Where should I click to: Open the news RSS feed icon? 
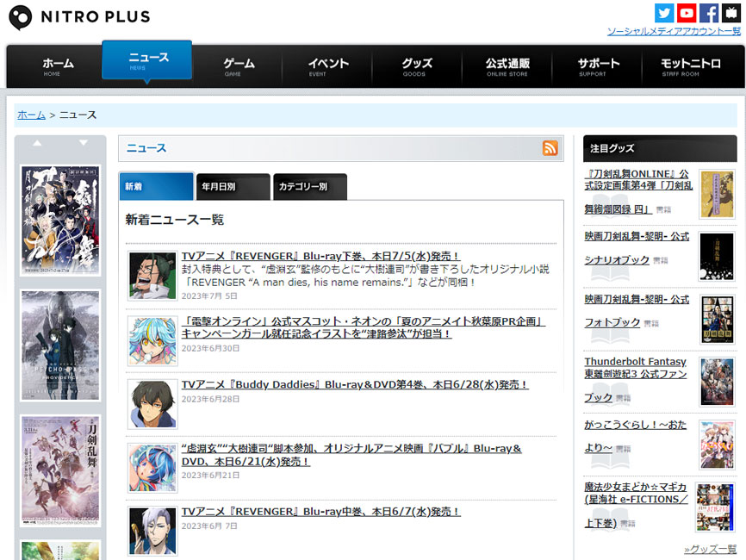[550, 148]
